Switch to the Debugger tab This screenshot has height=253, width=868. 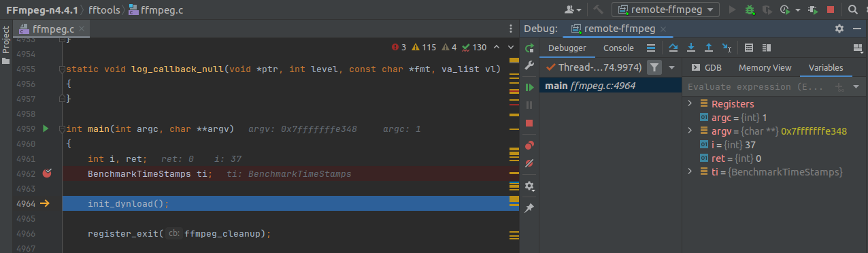click(x=567, y=48)
